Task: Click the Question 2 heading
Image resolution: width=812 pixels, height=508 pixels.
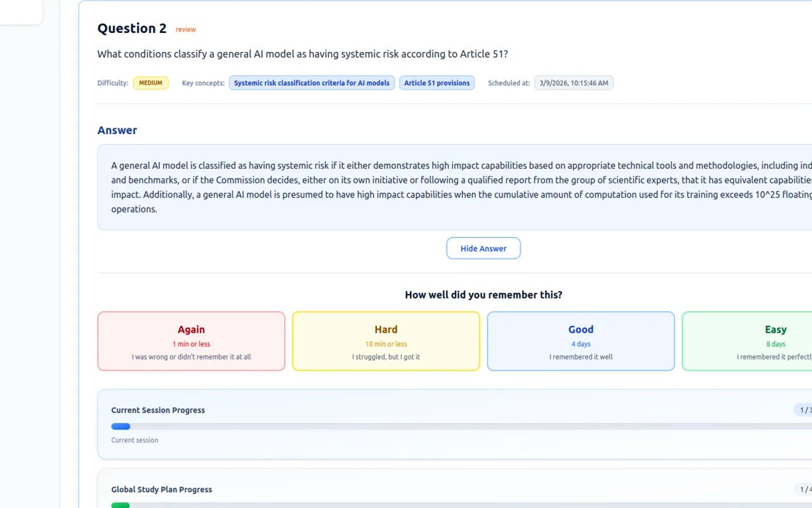Action: [132, 29]
